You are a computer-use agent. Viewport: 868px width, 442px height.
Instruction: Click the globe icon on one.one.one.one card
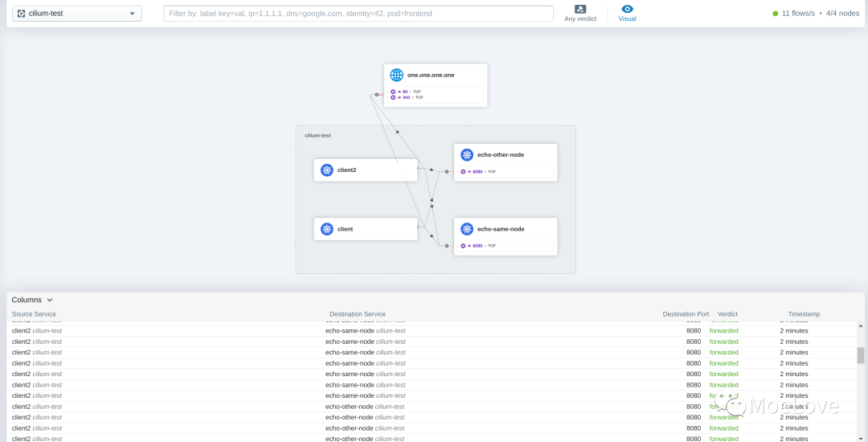click(x=396, y=75)
